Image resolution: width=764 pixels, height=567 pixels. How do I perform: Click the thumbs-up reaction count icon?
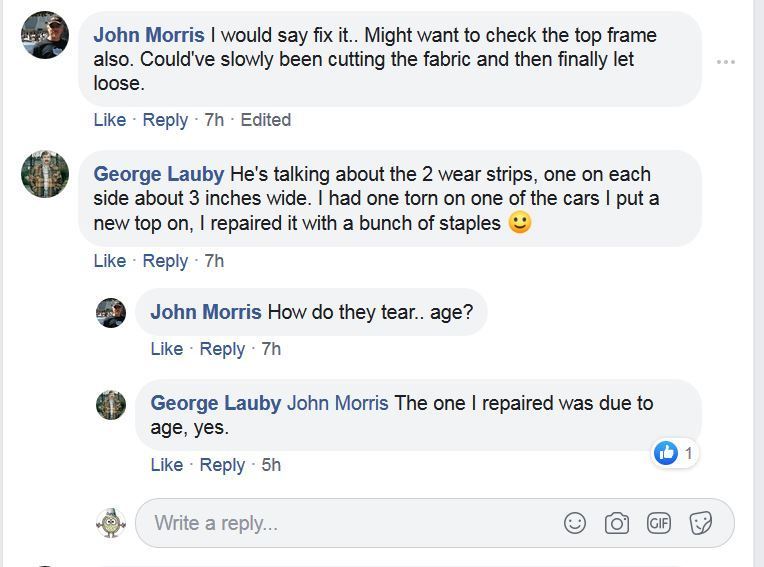666,453
